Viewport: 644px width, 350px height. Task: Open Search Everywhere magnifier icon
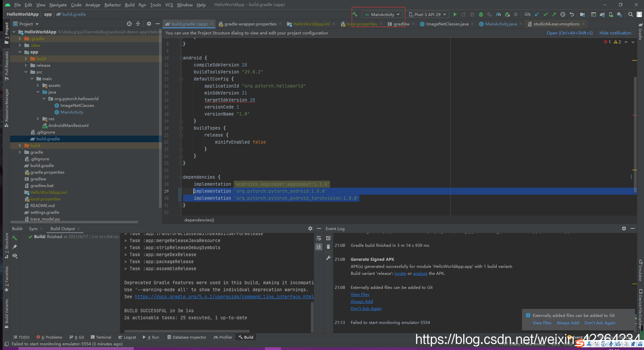click(x=631, y=14)
